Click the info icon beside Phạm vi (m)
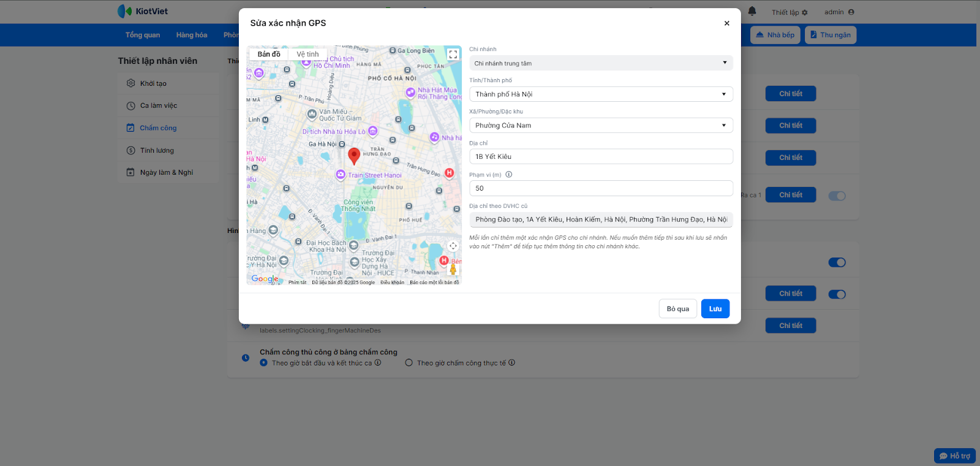Image resolution: width=980 pixels, height=466 pixels. (x=509, y=175)
